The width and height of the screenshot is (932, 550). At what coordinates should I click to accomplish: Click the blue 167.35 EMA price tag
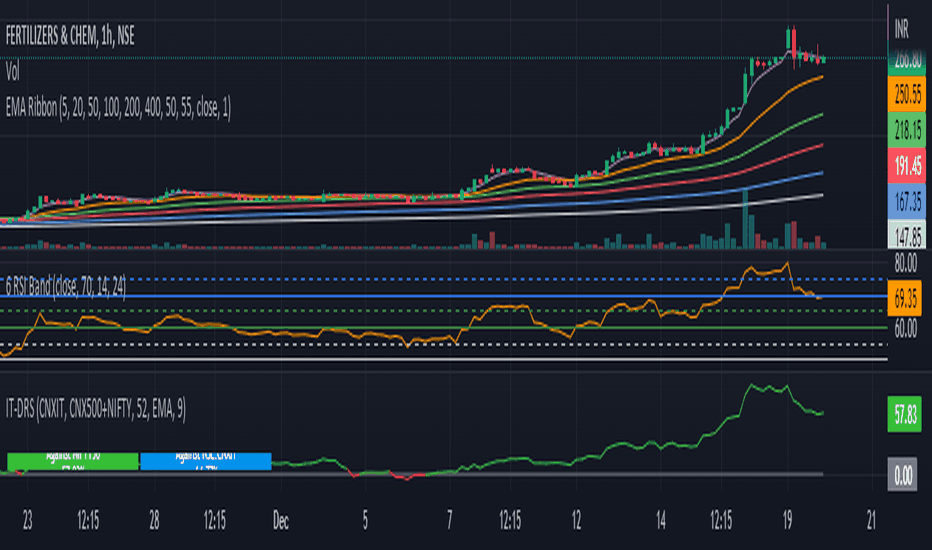(x=906, y=201)
